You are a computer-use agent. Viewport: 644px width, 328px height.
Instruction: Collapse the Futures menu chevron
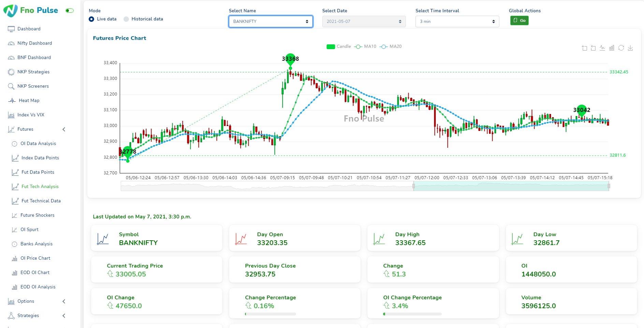[64, 129]
